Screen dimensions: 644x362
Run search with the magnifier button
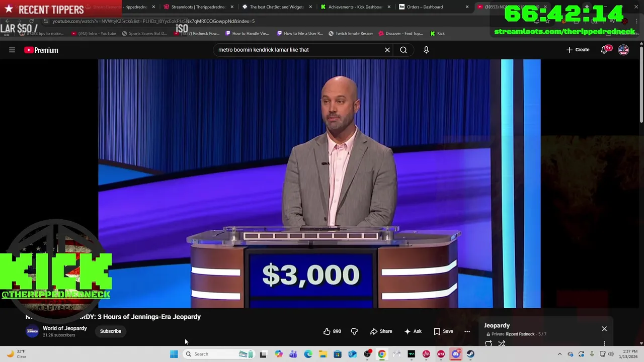(x=404, y=50)
